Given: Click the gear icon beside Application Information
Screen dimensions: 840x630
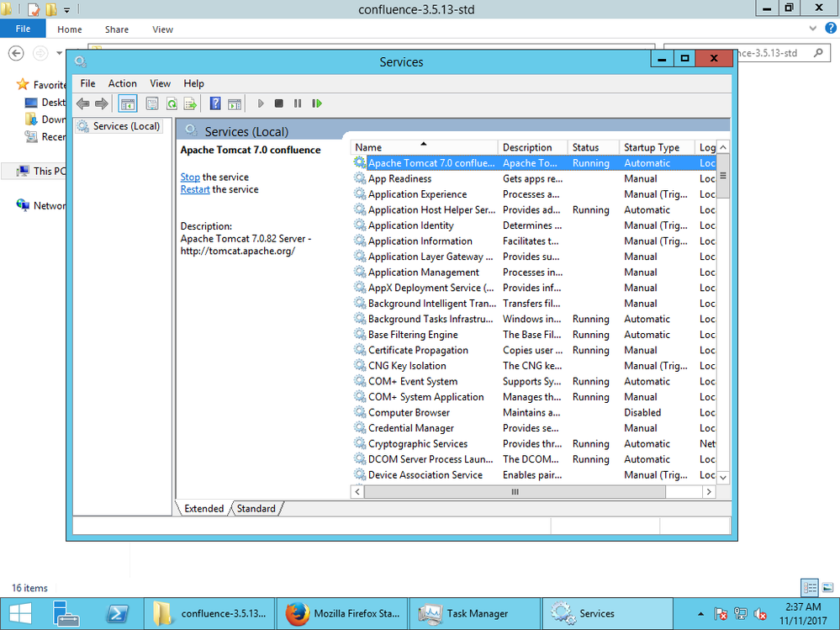Looking at the screenshot, I should pyautogui.click(x=360, y=241).
